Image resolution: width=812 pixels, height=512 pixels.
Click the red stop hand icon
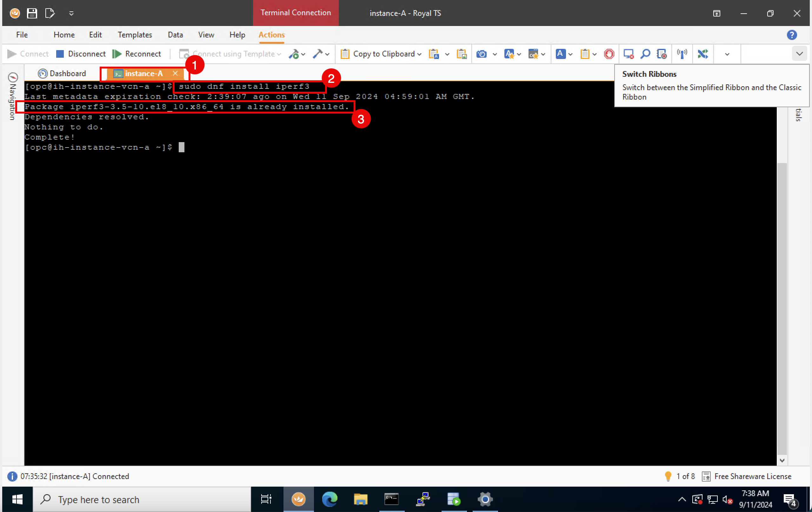609,54
